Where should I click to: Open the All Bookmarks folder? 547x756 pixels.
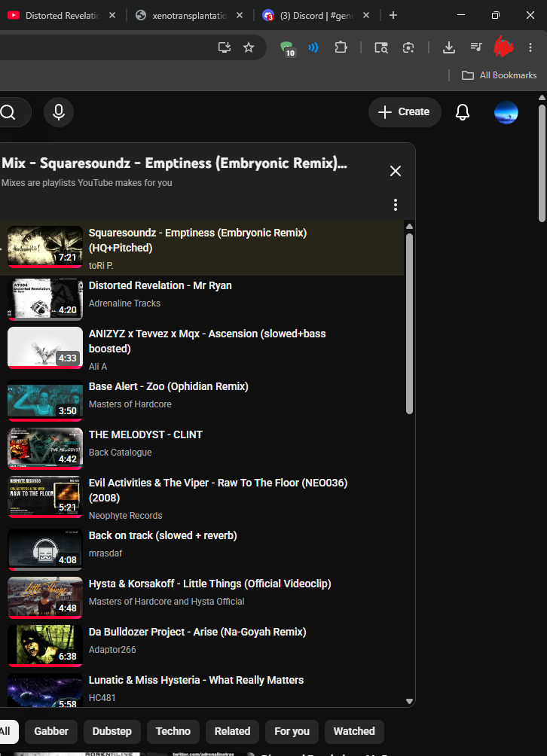[500, 75]
